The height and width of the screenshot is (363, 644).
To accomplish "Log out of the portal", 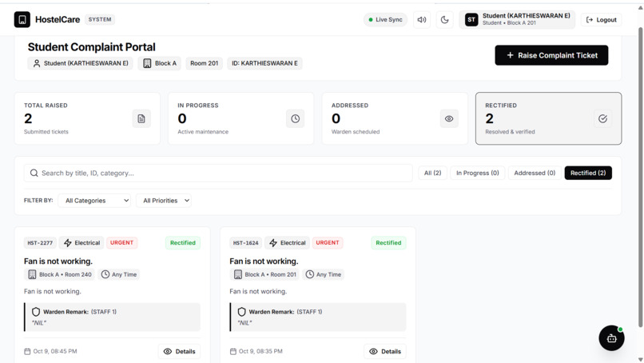I will pos(601,20).
